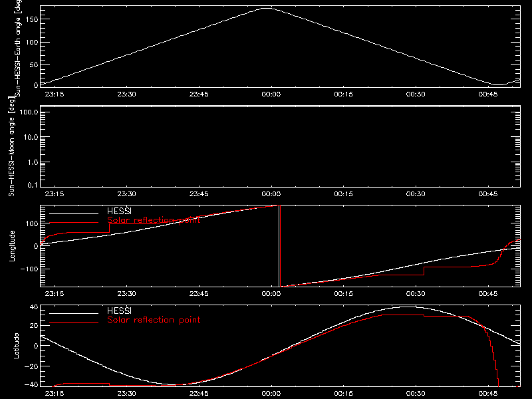Click the -20 value on Latitude axis

pyautogui.click(x=31, y=366)
